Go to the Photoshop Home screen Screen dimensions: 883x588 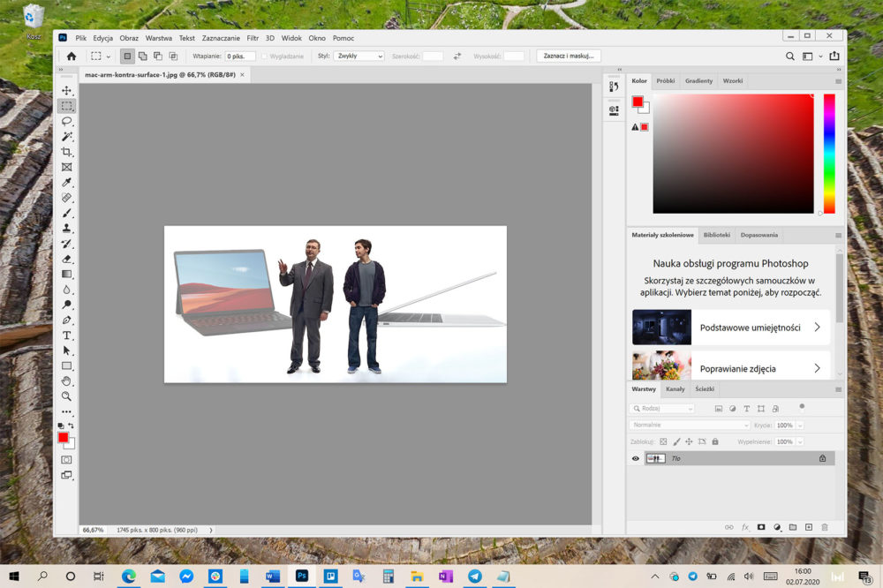(x=72, y=56)
